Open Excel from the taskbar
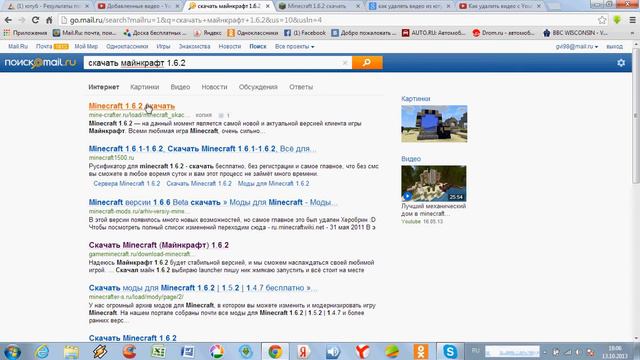Screen dimensions: 640x360 pos(158,351)
